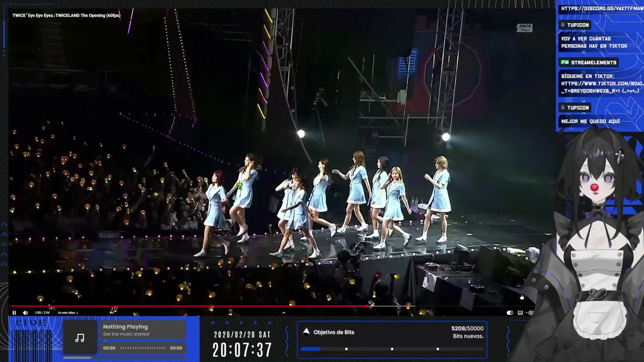This screenshot has height=362, width=644.
Task: Click the video title 'TWICE Eye Eye Eyes'
Action: tap(66, 16)
